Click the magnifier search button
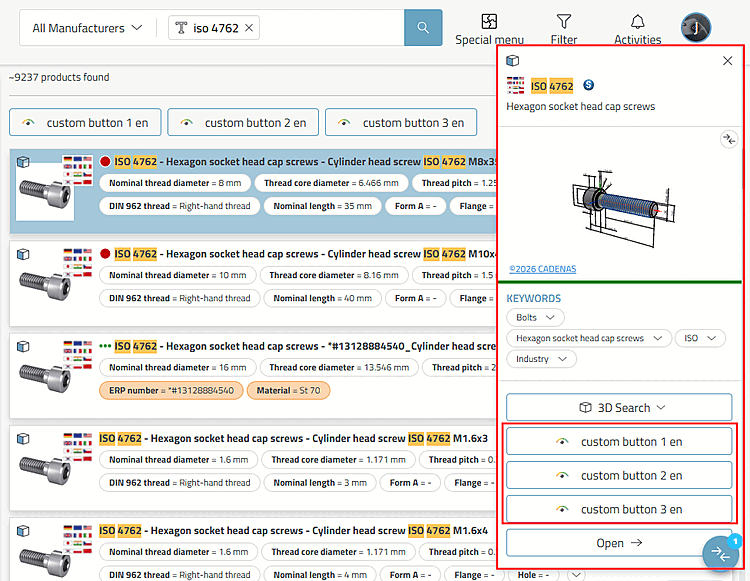This screenshot has width=750, height=581. click(x=423, y=28)
